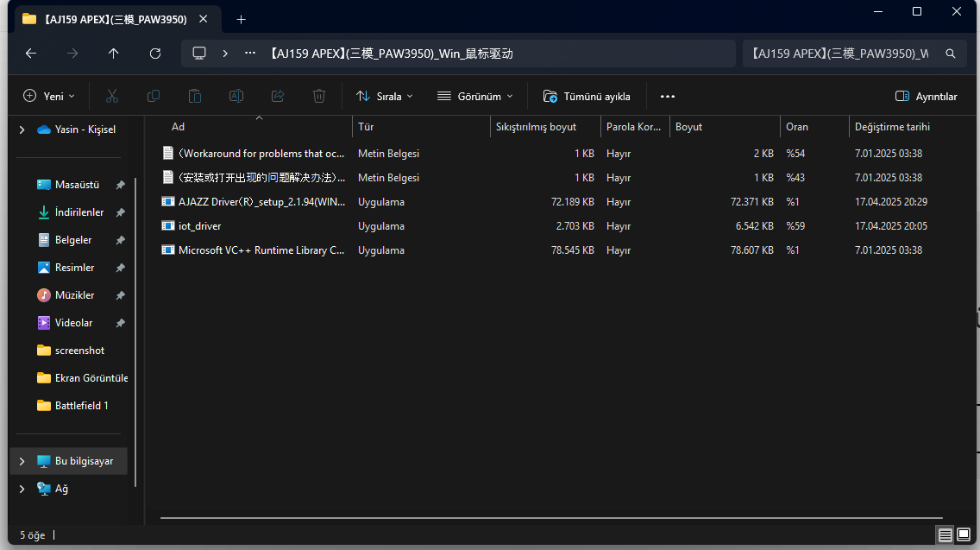Click the Paste clipboard icon

click(195, 96)
